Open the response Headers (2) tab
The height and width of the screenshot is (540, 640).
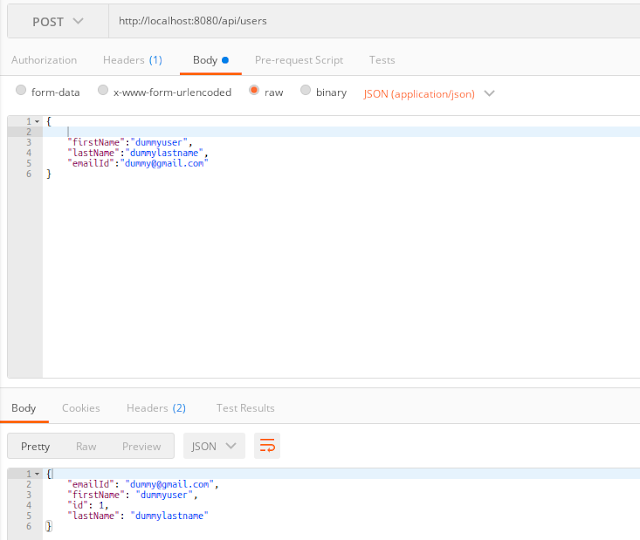[x=156, y=408]
